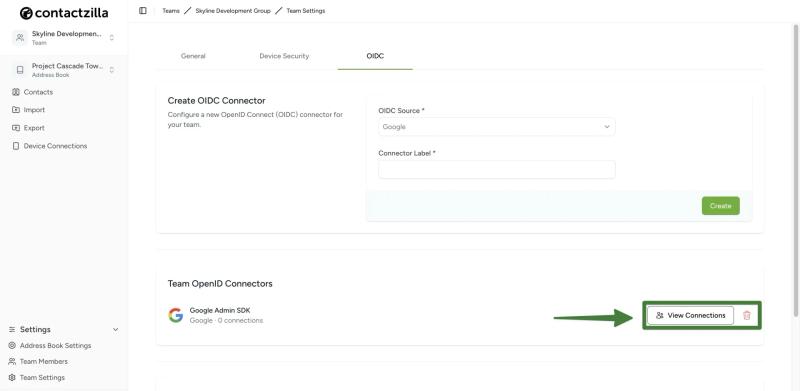This screenshot has height=391, width=800.
Task: Open Contacts in the sidebar
Action: coord(38,92)
